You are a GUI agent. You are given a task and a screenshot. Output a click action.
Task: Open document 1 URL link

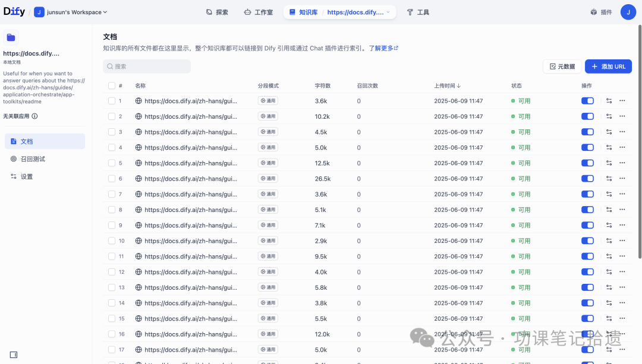[191, 100]
